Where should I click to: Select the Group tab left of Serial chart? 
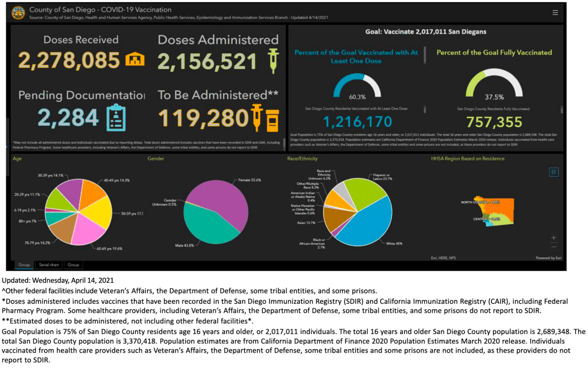click(24, 265)
